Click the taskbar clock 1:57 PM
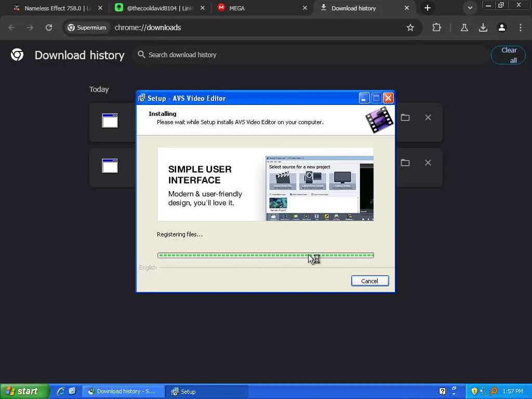532x399 pixels. click(x=513, y=391)
